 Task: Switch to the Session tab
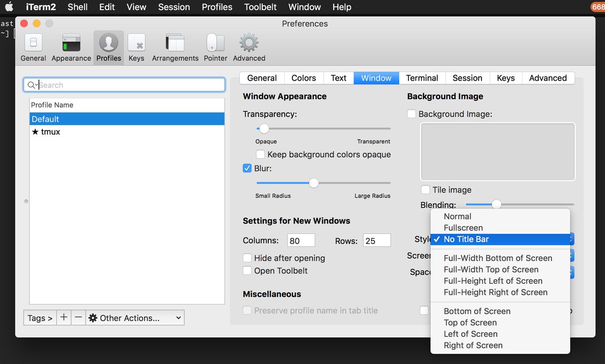pos(467,78)
